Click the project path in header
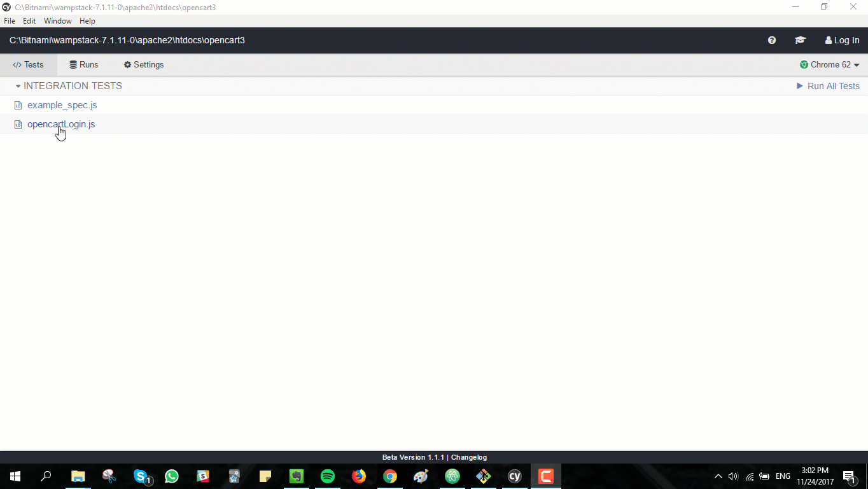 127,40
